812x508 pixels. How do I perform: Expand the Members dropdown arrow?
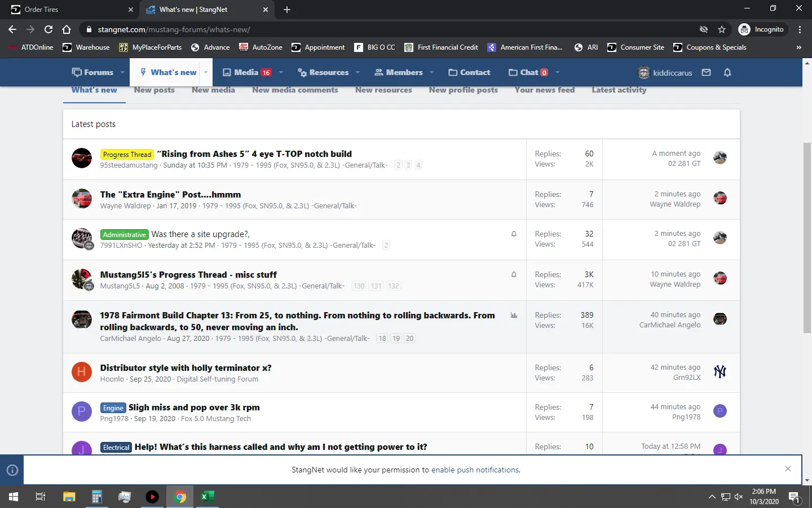432,72
